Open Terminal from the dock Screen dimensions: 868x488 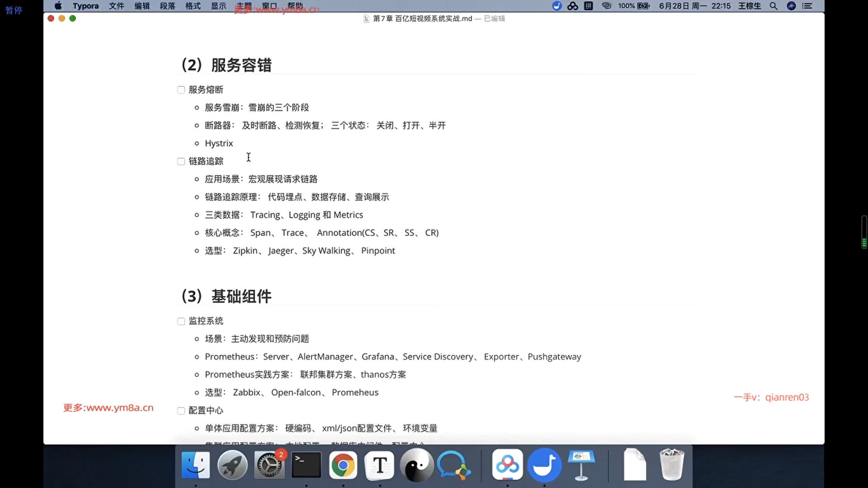[x=306, y=465]
